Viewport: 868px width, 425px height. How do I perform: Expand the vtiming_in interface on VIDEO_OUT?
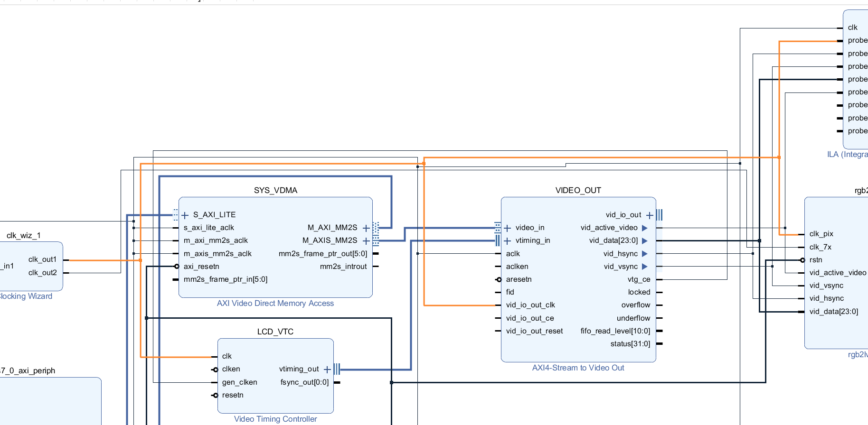(508, 241)
